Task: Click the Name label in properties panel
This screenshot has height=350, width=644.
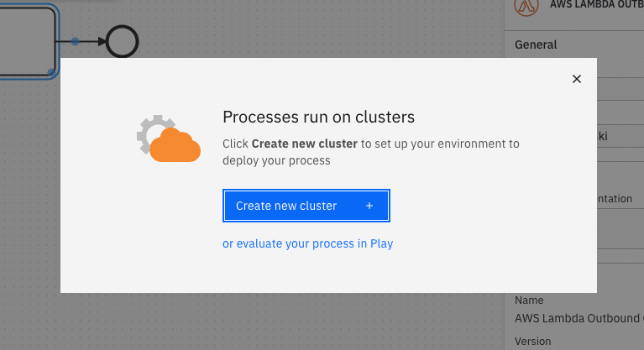Action: (529, 300)
